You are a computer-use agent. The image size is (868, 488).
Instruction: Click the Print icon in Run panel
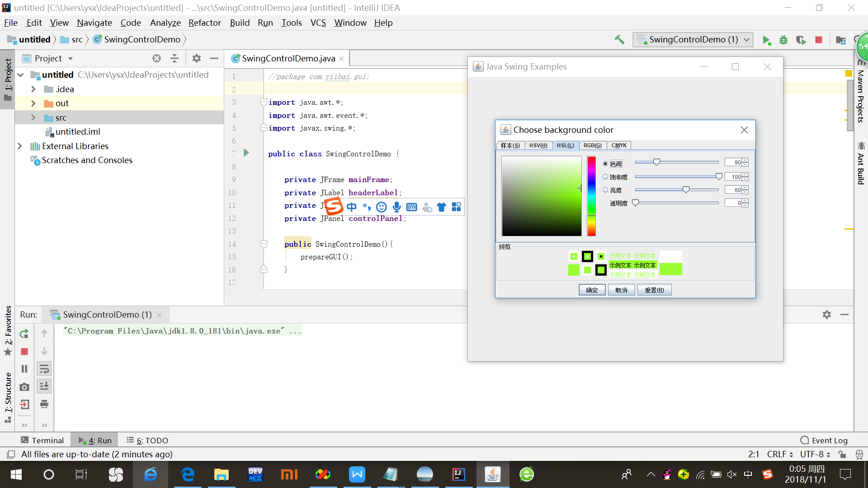(x=44, y=404)
